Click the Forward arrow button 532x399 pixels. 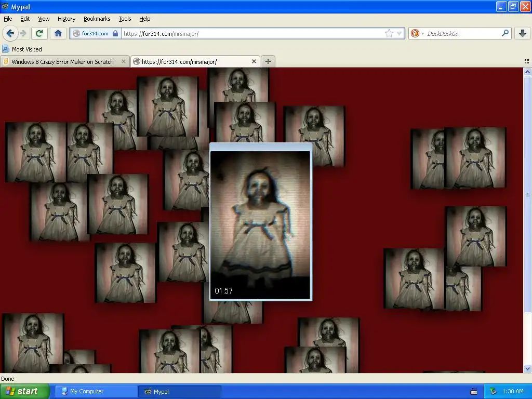[23, 33]
